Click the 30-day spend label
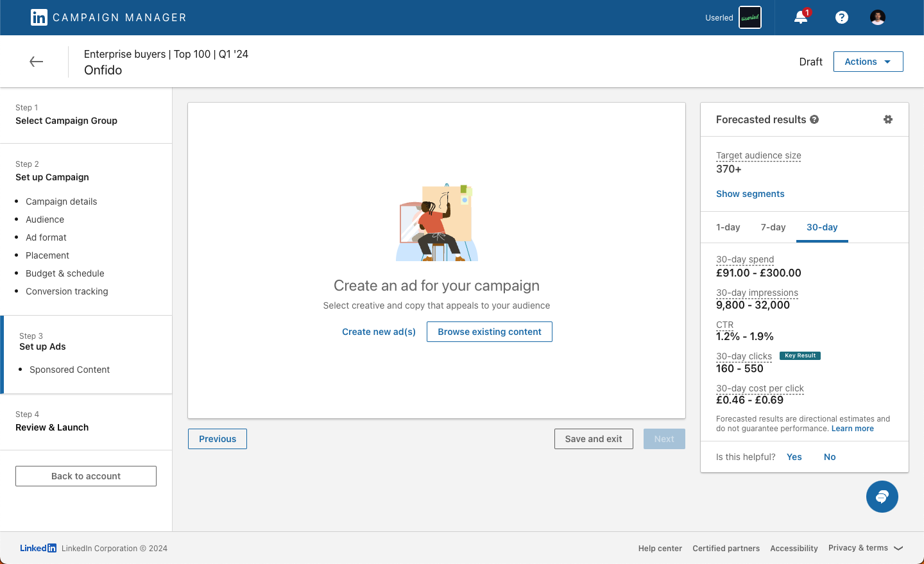This screenshot has width=924, height=564. 745,259
